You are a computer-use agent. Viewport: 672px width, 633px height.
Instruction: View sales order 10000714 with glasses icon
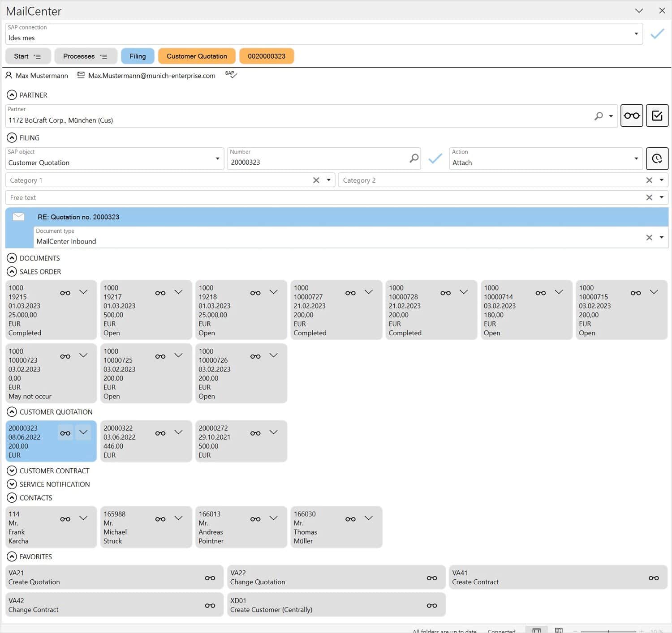click(x=541, y=293)
